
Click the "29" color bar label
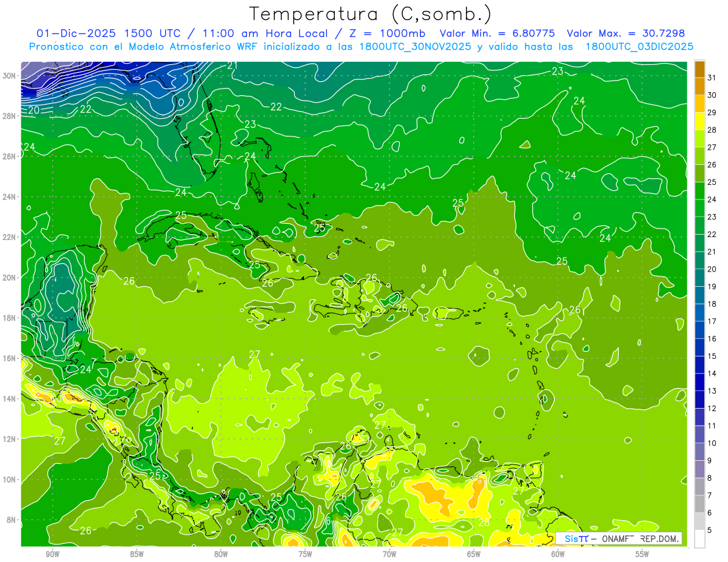(x=712, y=112)
